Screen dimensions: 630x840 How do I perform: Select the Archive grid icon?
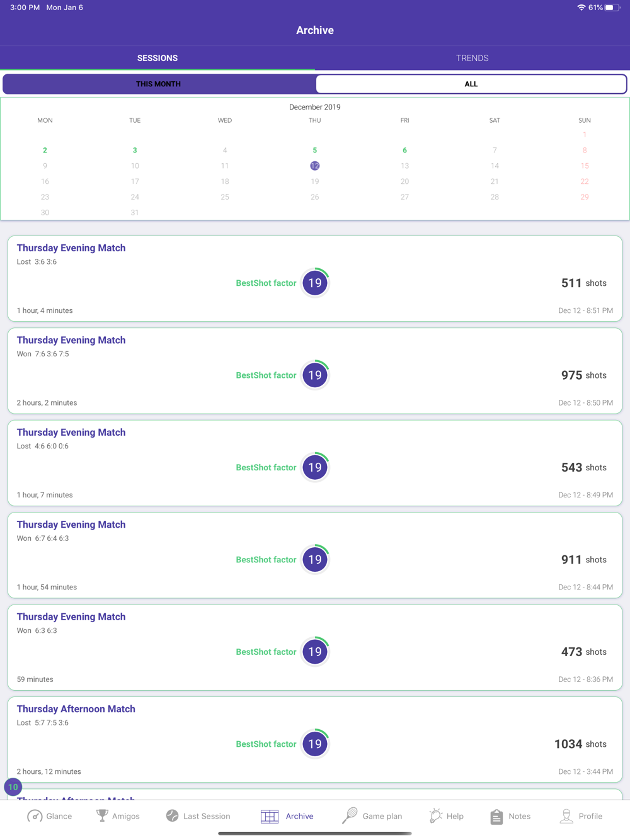click(270, 817)
